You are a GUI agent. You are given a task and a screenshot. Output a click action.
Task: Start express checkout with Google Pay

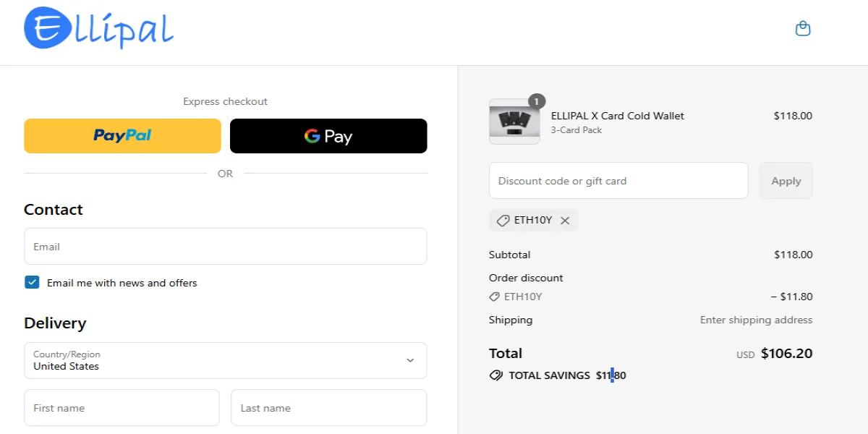click(x=328, y=135)
